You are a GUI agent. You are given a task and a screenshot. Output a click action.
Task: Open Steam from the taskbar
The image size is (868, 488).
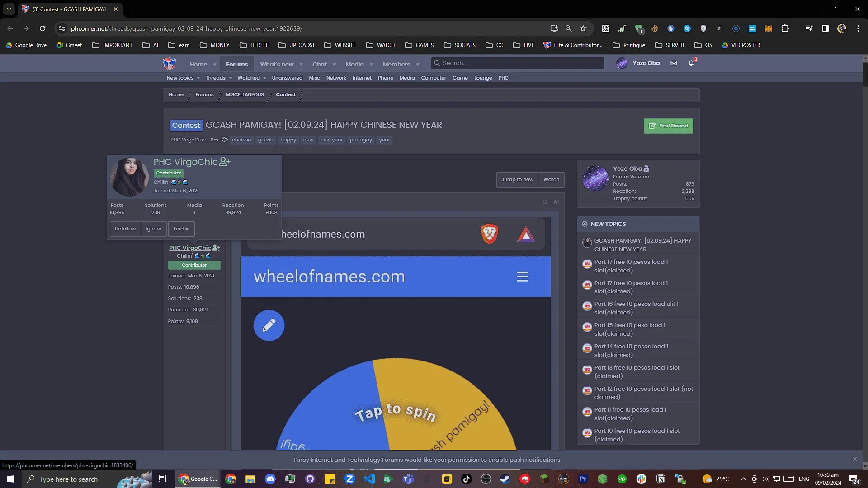click(x=505, y=479)
